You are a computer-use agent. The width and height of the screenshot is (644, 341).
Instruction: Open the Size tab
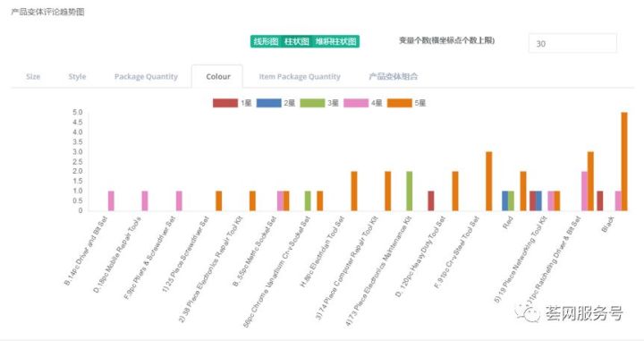click(33, 76)
